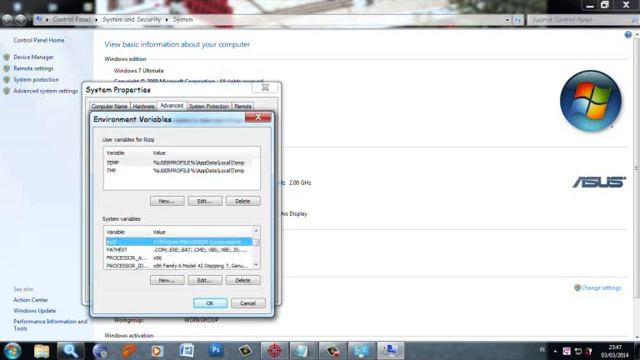Select highlighted Path system variable row
Image resolution: width=640 pixels, height=360 pixels.
point(179,242)
